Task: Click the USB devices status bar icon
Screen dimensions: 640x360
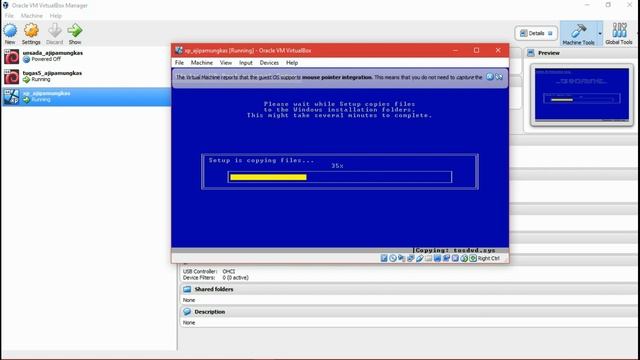Action: (x=420, y=258)
